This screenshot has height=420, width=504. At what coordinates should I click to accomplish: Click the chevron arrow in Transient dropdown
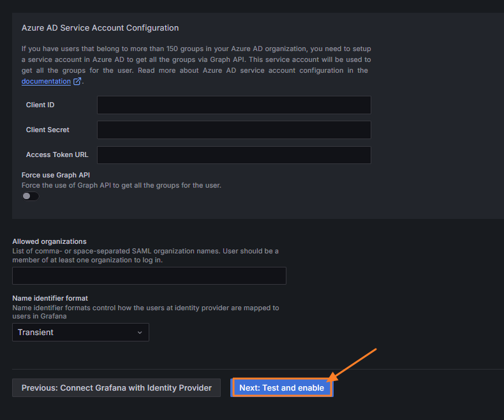140,333
